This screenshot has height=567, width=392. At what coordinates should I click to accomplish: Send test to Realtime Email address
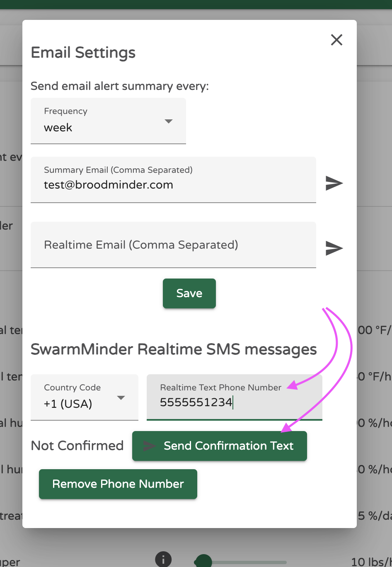coord(334,248)
